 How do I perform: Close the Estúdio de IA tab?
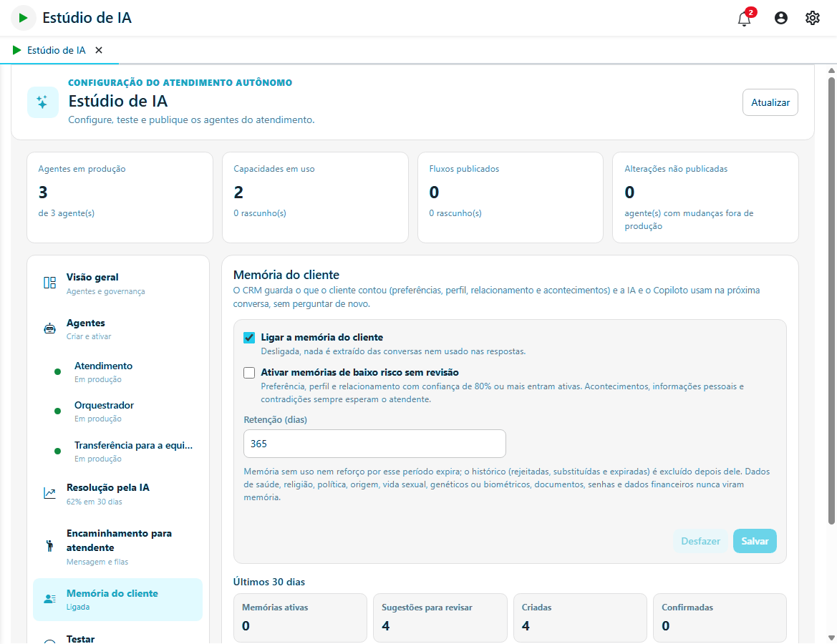click(x=99, y=50)
